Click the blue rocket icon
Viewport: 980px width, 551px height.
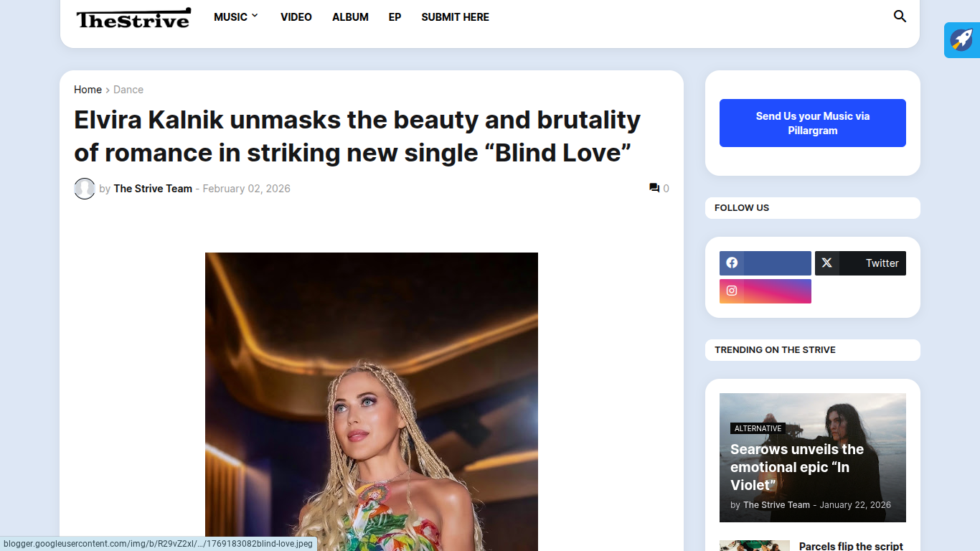[x=961, y=40]
